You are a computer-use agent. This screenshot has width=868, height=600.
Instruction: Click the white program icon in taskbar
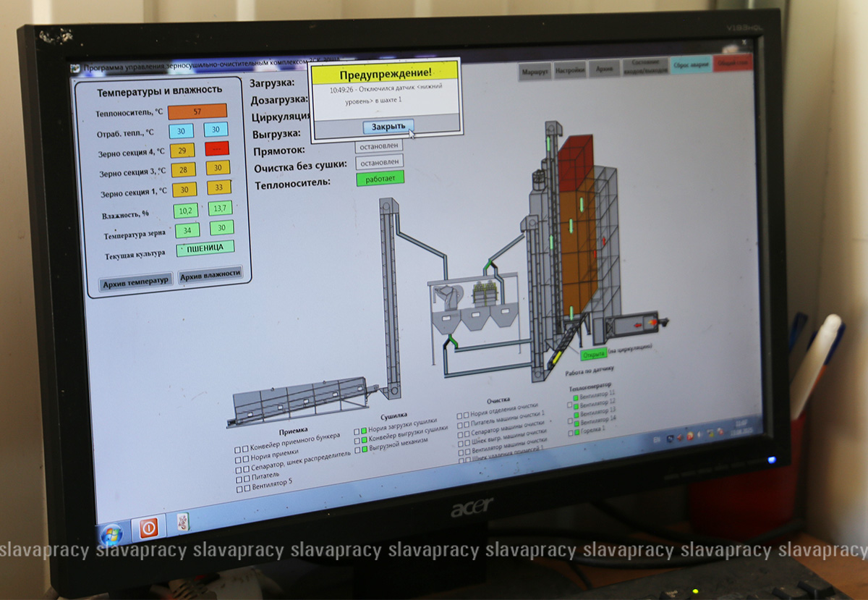point(183,523)
